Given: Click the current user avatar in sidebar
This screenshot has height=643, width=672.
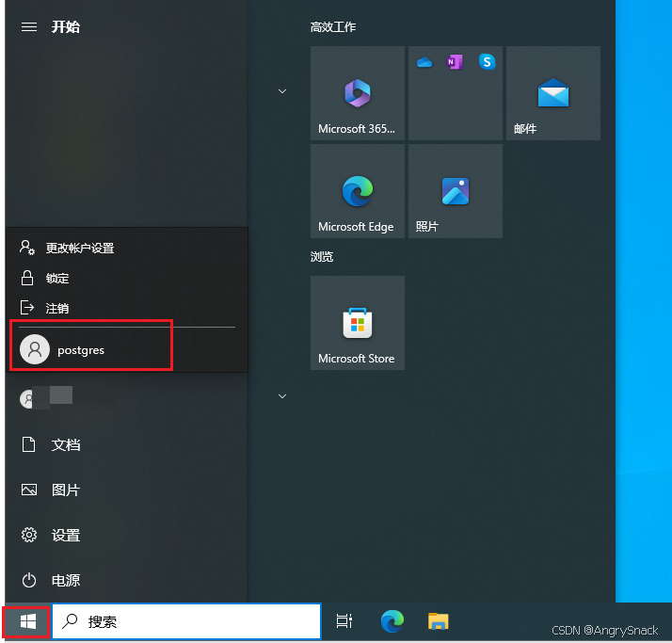Looking at the screenshot, I should [27, 399].
